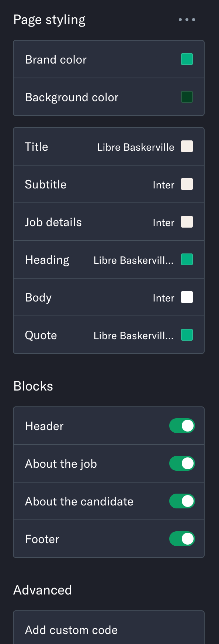
Task: Click the Brand color swatch
Action: click(187, 59)
